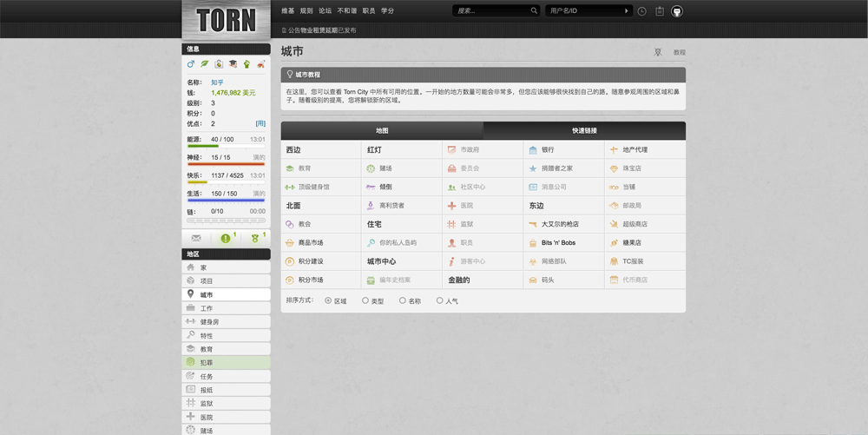The height and width of the screenshot is (435, 868).
Task: Switch to the 快速链接 quick links tab
Action: pyautogui.click(x=584, y=130)
